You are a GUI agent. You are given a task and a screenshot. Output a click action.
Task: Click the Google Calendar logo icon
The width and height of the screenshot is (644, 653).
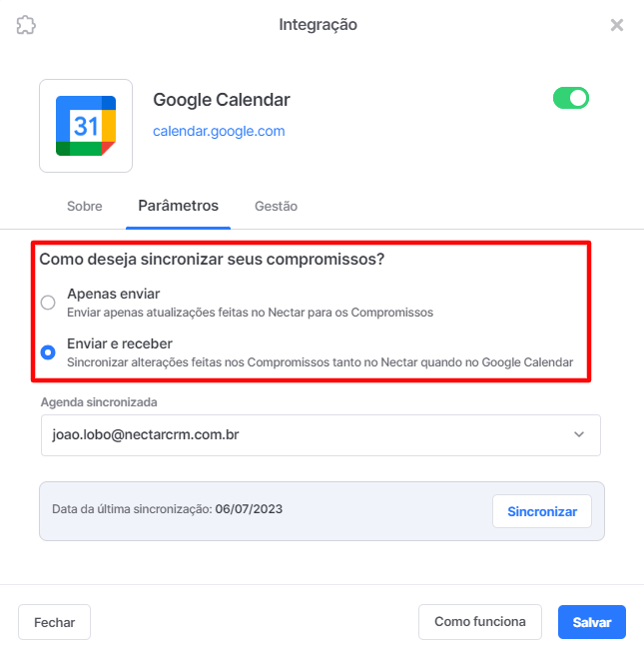point(86,126)
